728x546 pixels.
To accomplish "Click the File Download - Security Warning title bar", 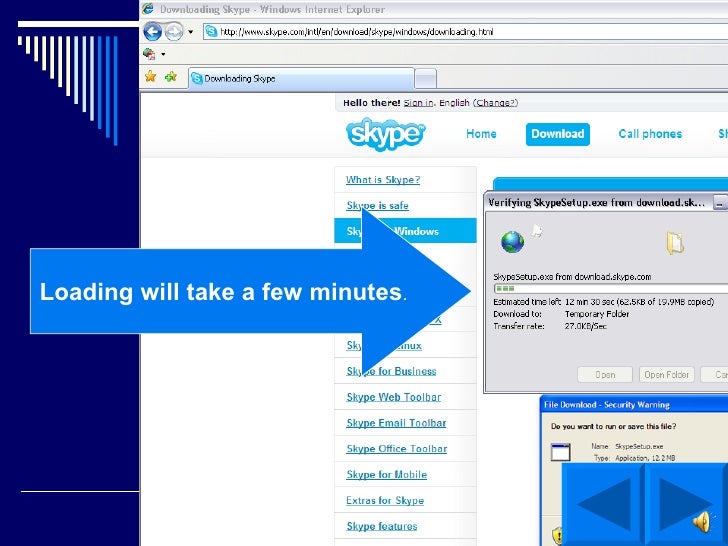I will (x=634, y=405).
